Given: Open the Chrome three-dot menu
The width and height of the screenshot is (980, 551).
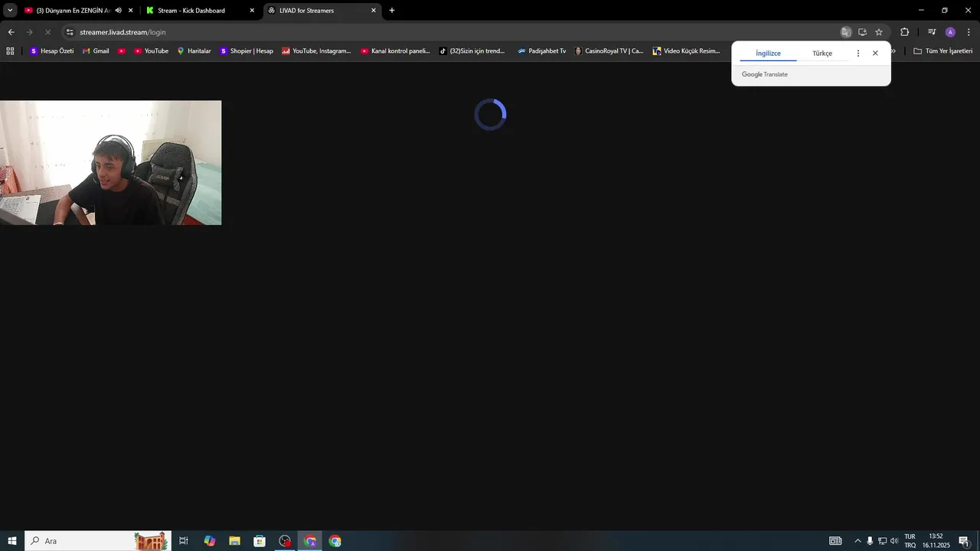Looking at the screenshot, I should (x=969, y=32).
